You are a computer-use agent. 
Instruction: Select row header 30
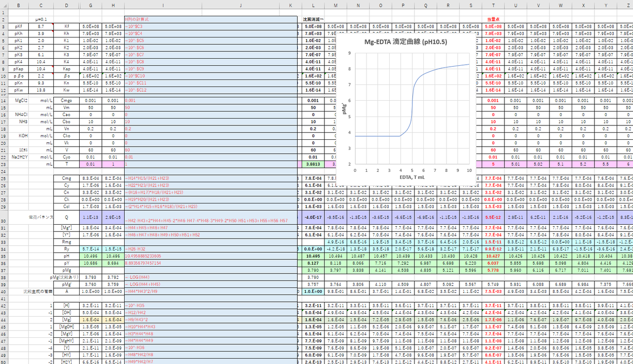(x=4, y=217)
